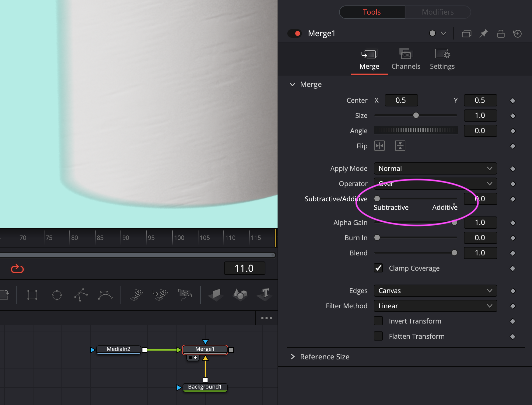532x405 pixels.
Task: Adjust the Size slider handle
Action: pos(416,115)
